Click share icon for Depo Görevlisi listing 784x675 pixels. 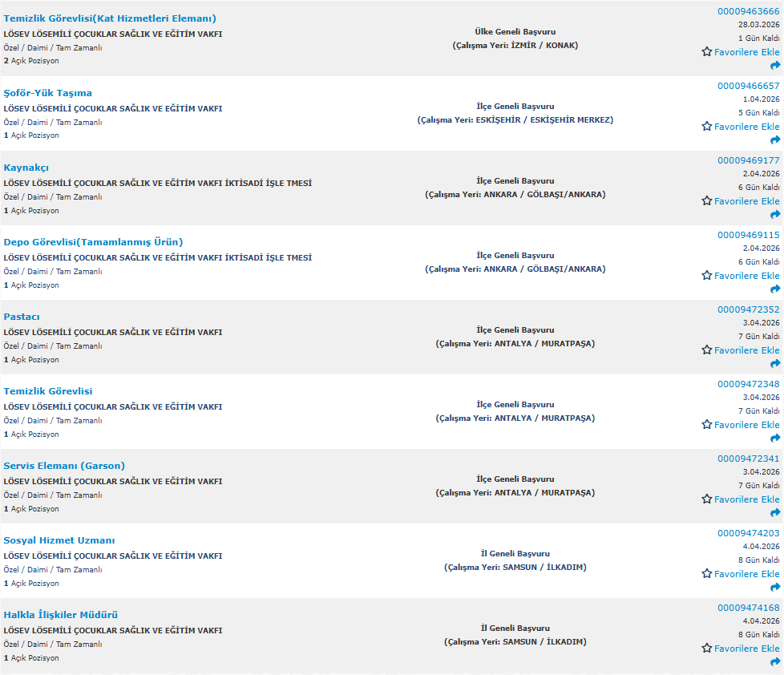click(775, 289)
